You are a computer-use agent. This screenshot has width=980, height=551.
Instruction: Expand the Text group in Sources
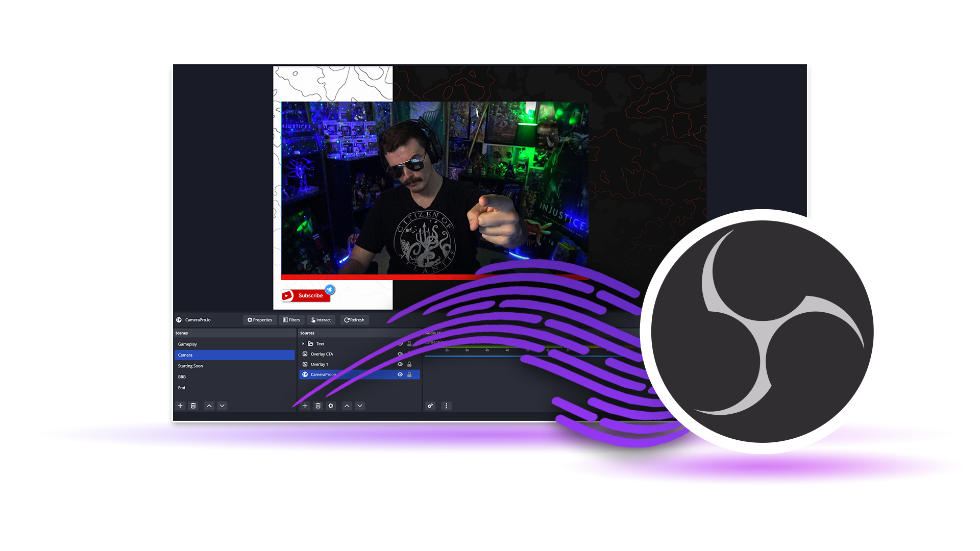click(x=303, y=344)
